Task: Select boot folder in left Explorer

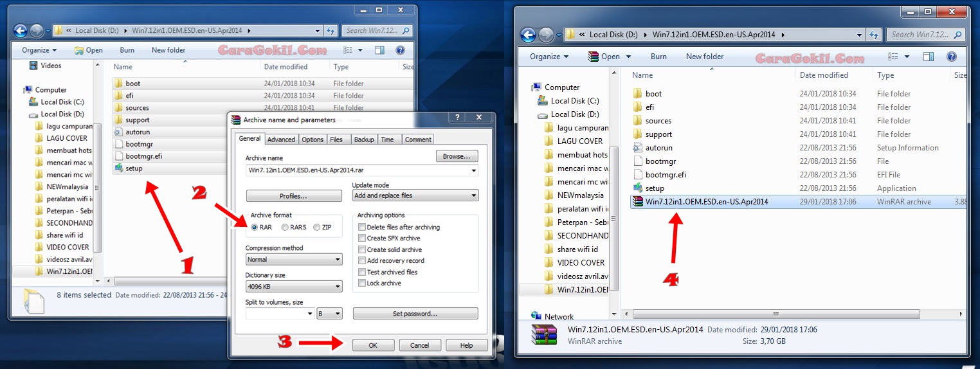Action: coord(133,84)
